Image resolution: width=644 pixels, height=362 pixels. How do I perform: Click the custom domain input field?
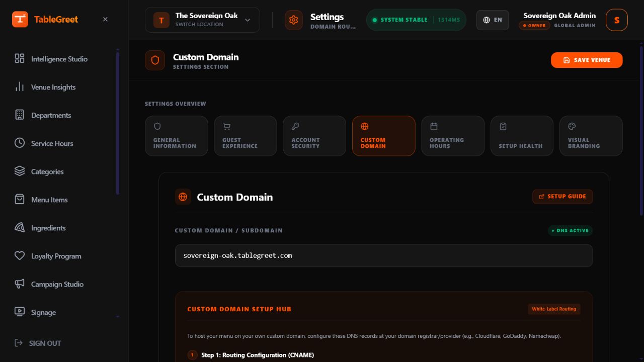pos(384,255)
